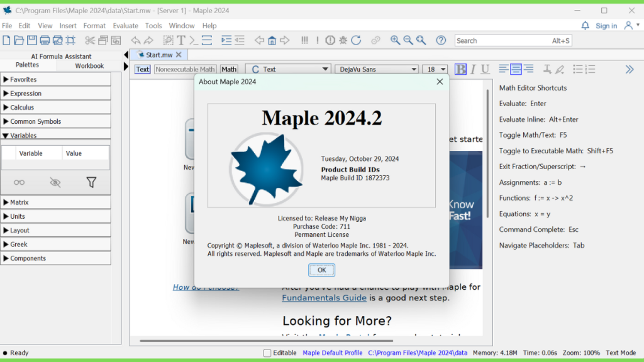This screenshot has height=362, width=644.
Task: Expand the Calculus palette
Action: pyautogui.click(x=55, y=107)
